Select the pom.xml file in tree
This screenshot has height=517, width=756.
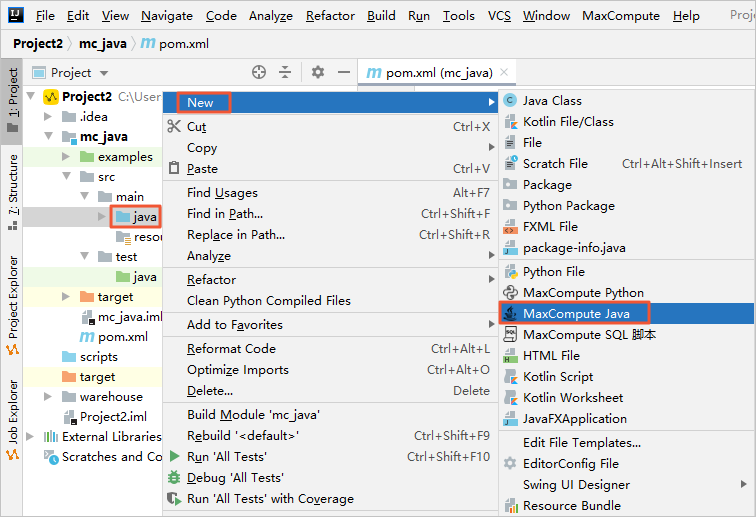pyautogui.click(x=114, y=337)
